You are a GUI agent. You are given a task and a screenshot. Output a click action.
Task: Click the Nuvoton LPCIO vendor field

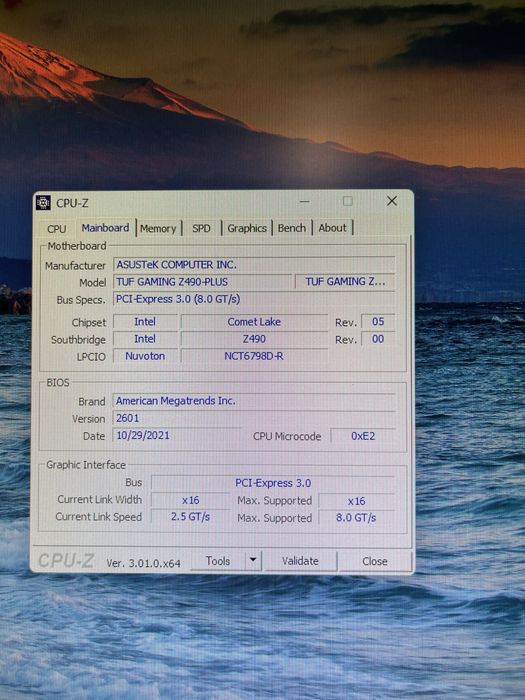[145, 356]
